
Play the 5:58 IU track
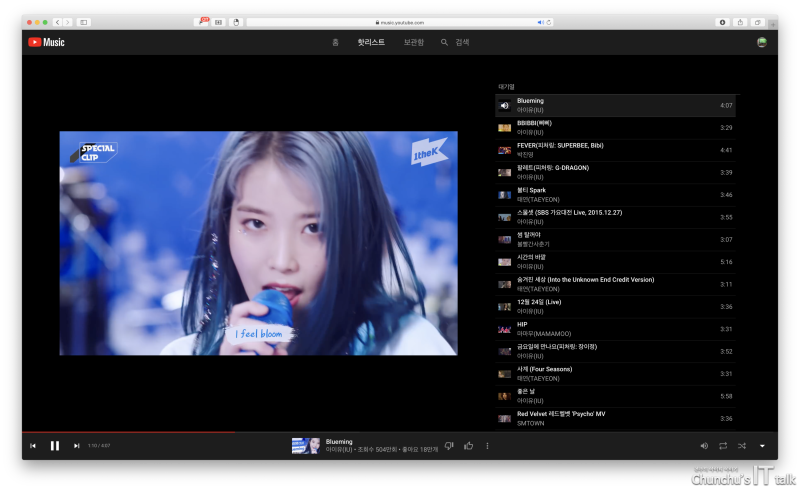615,396
